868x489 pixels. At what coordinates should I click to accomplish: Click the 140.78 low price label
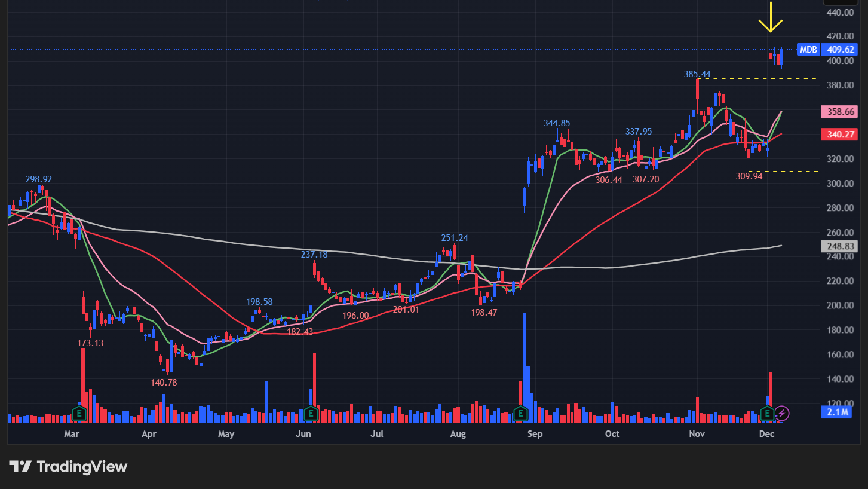[x=164, y=382]
